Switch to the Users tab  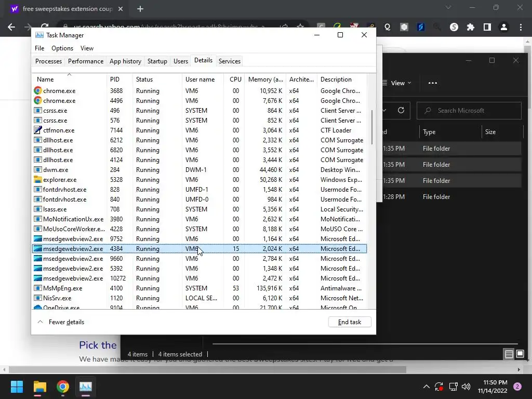[x=180, y=61]
